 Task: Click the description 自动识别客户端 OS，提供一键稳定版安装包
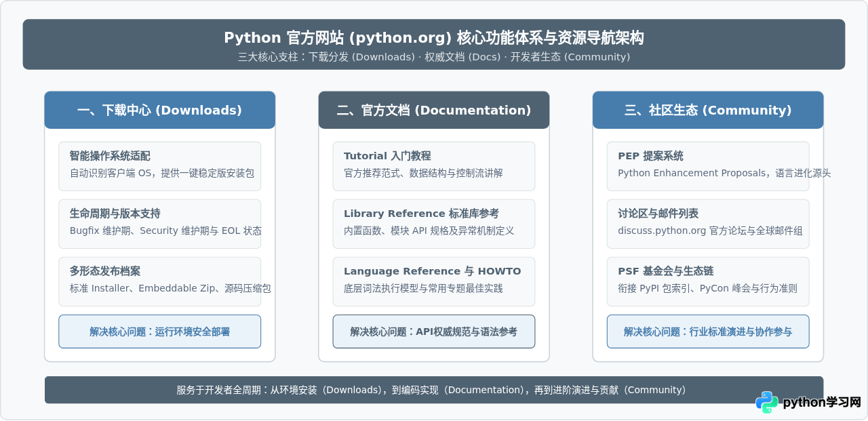[x=162, y=173]
